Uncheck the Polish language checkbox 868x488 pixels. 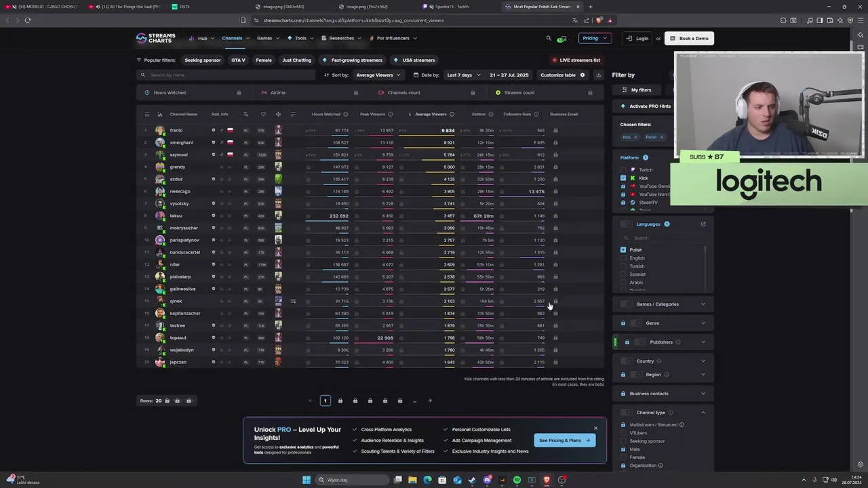click(623, 250)
